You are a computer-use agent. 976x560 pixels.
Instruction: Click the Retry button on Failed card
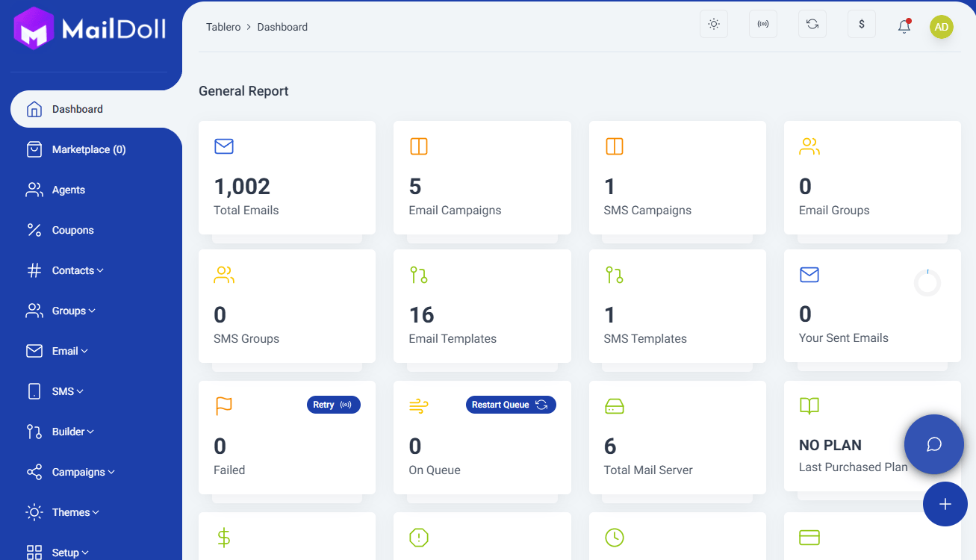coord(334,405)
